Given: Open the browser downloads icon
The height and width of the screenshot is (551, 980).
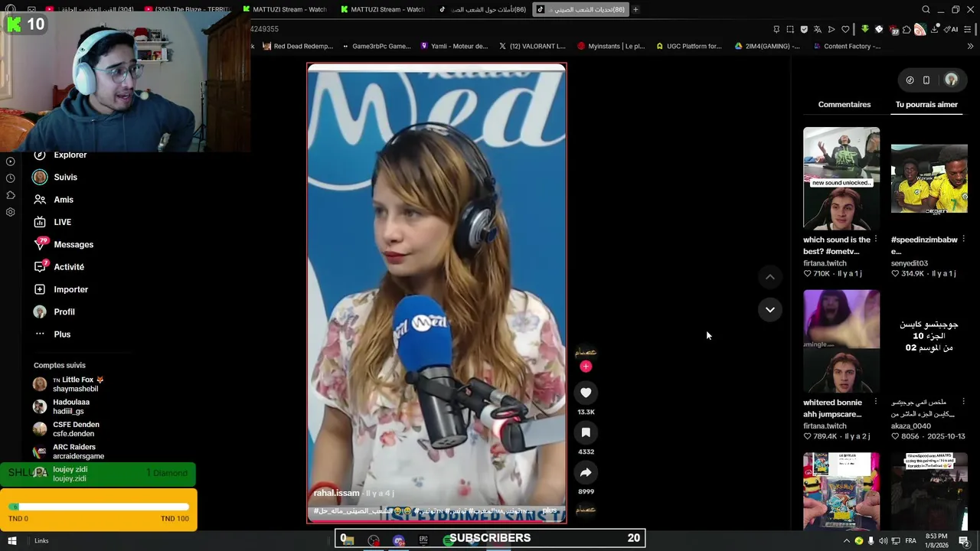Looking at the screenshot, I should point(934,29).
